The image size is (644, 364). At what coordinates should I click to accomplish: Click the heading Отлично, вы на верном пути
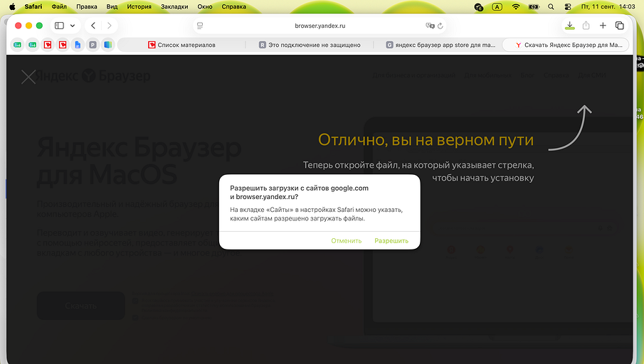[426, 140]
